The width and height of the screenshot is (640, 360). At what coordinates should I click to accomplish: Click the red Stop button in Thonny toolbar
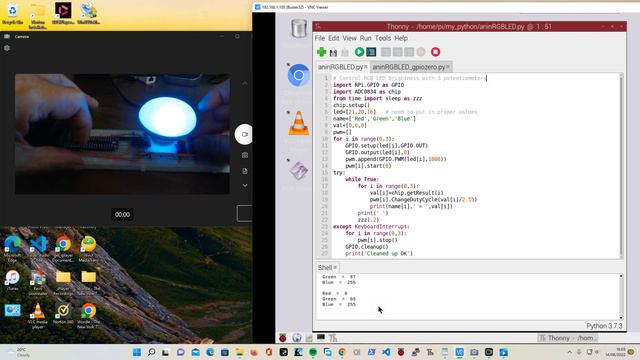[x=436, y=52]
